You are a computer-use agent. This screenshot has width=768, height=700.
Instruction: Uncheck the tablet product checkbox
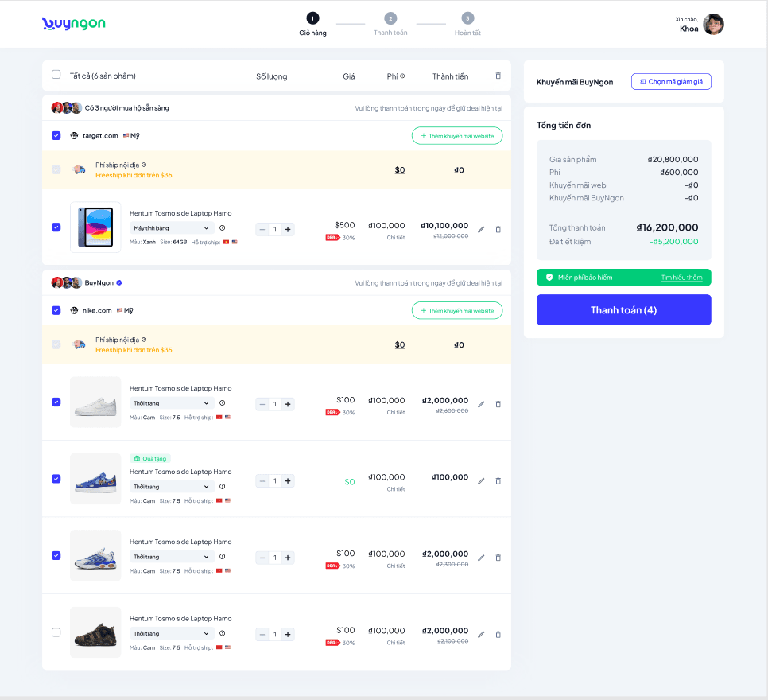coord(56,227)
